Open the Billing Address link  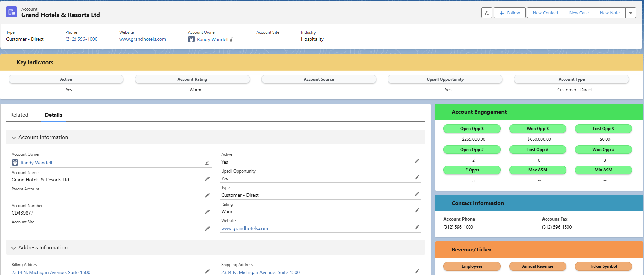(x=51, y=272)
